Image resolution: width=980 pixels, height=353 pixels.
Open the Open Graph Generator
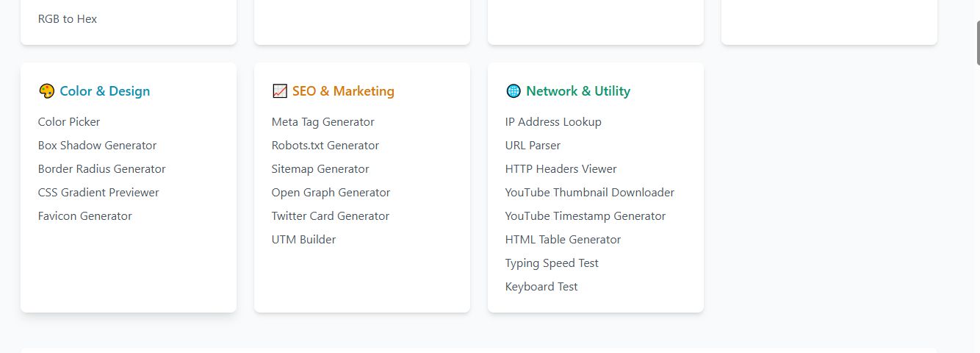click(331, 193)
